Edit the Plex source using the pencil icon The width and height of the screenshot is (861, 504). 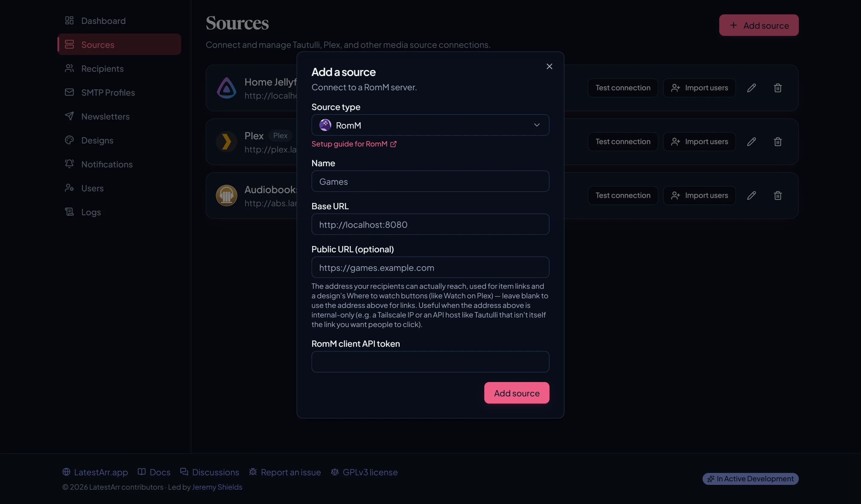point(751,141)
